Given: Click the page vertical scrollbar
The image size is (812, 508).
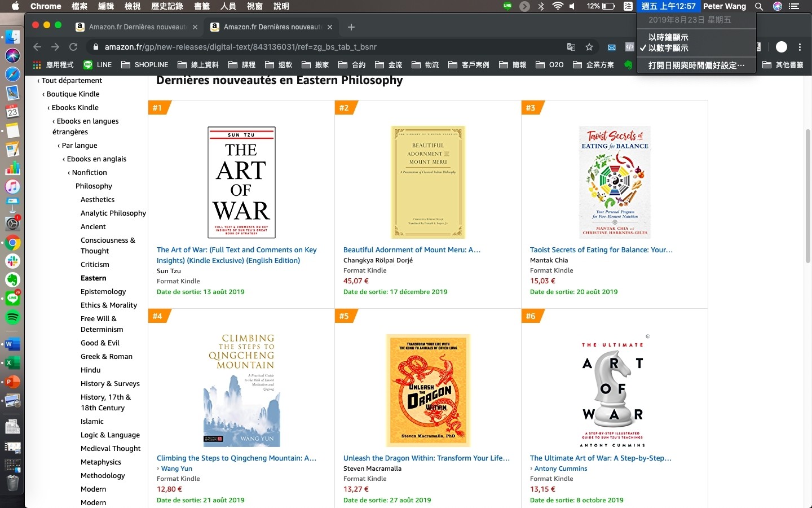Looking at the screenshot, I should pos(807,198).
